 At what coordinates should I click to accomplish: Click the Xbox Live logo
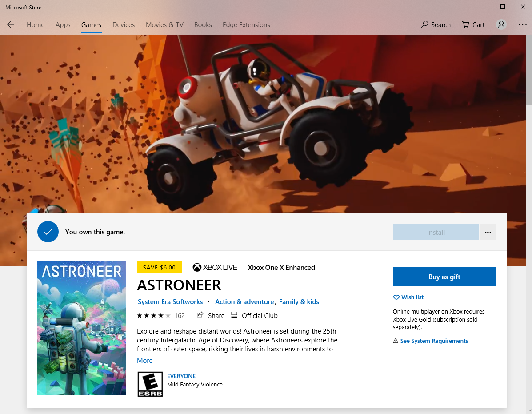tap(215, 267)
